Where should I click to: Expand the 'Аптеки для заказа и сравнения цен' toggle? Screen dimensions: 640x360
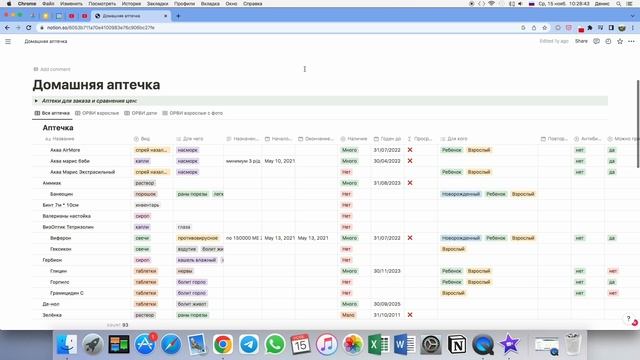[36, 101]
